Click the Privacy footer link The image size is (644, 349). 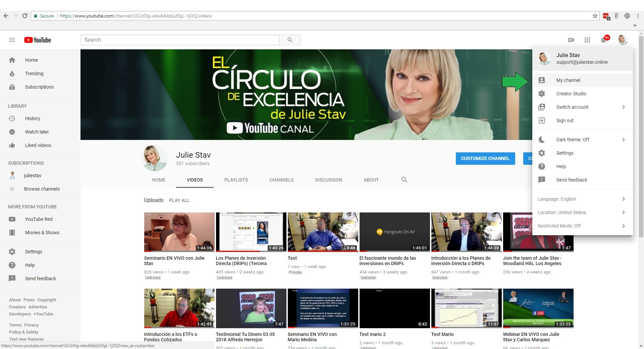(31, 325)
